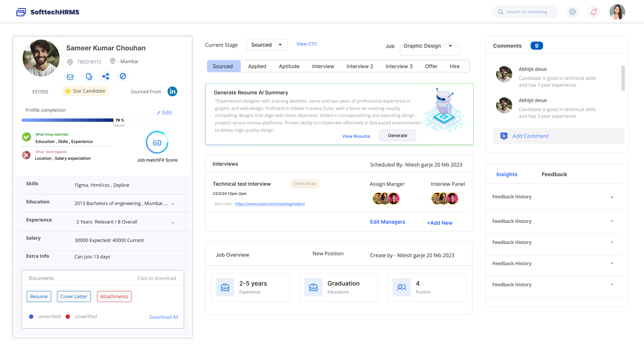Open the Current Stage Sourced dropdown

coord(267,45)
